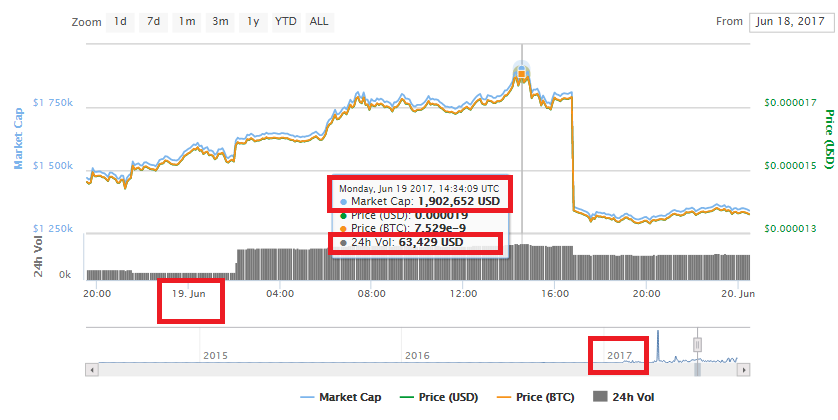Click highlighted data point marker on chart
This screenshot has width=838, height=420.
[x=521, y=72]
